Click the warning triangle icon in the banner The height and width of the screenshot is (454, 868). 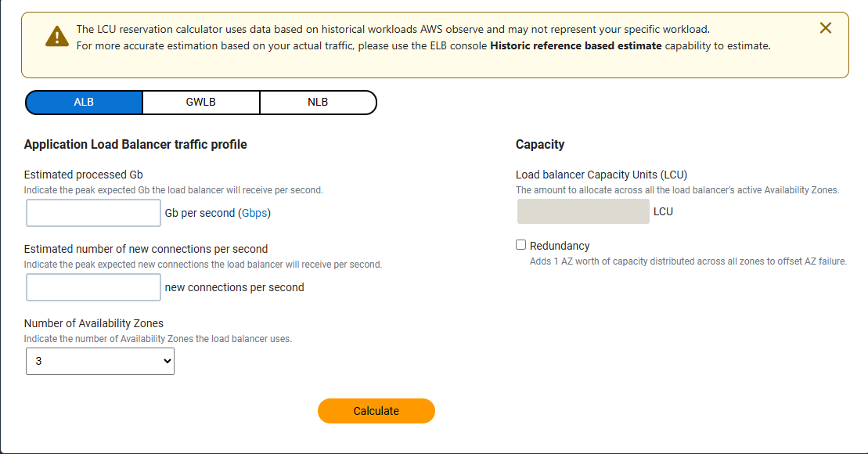(56, 37)
